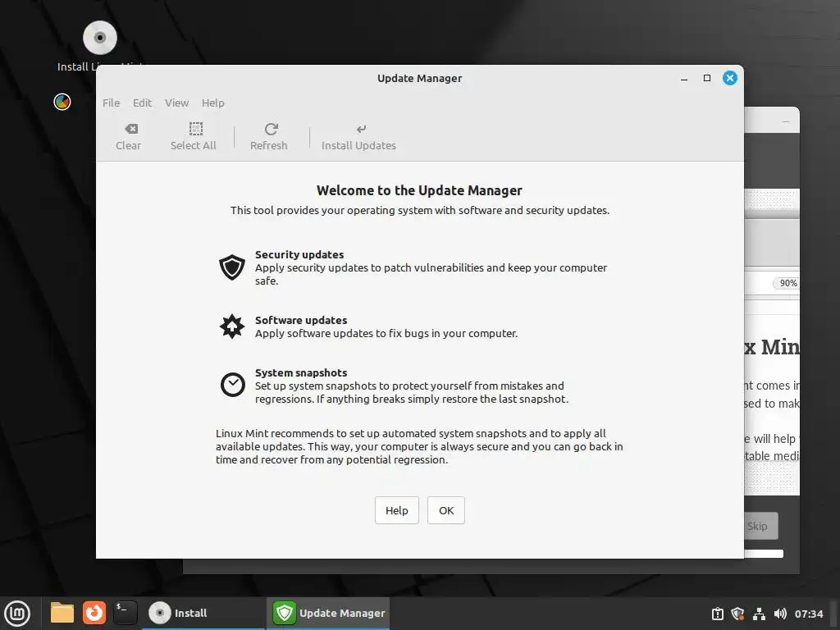Viewport: 840px width, 630px height.
Task: Click the Security updates shield icon
Action: coord(232,267)
